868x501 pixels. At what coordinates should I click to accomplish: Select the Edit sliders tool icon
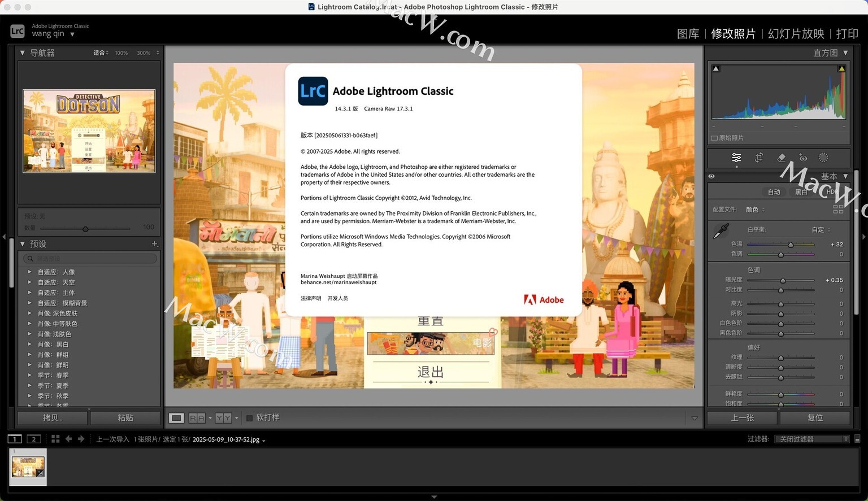736,158
